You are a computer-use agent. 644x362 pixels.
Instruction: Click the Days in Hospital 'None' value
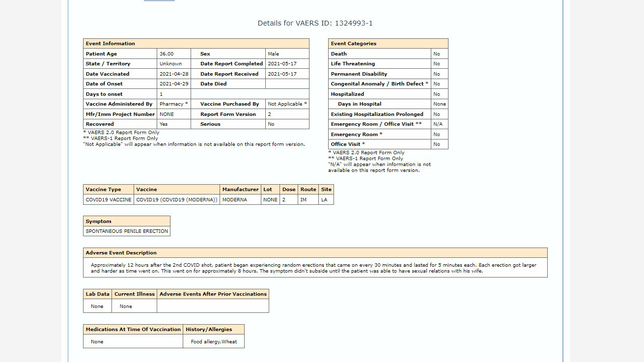click(439, 104)
